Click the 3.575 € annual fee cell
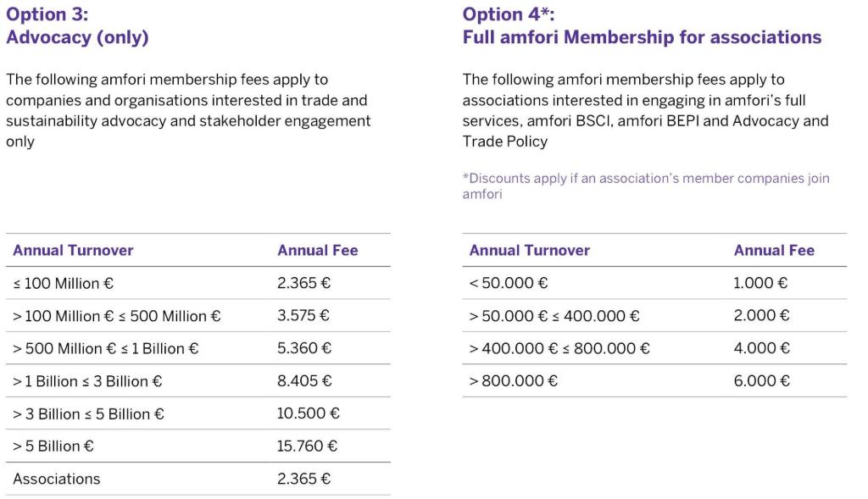The image size is (868, 499). 303,316
